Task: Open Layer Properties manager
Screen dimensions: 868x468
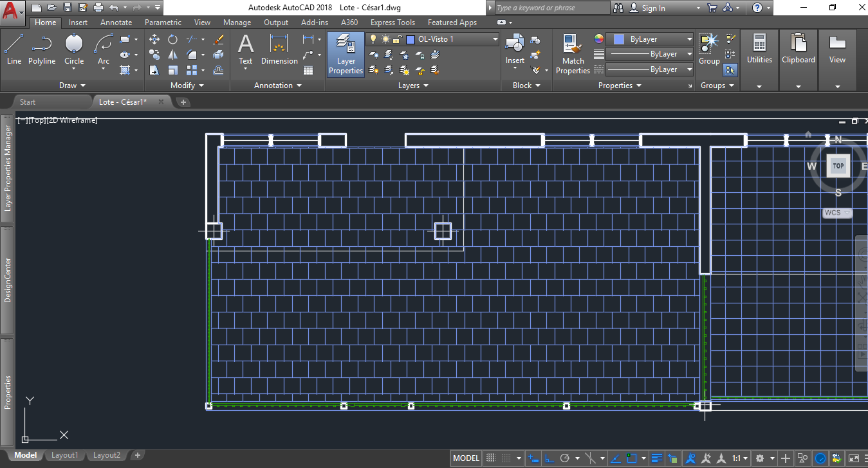Action: [x=346, y=54]
